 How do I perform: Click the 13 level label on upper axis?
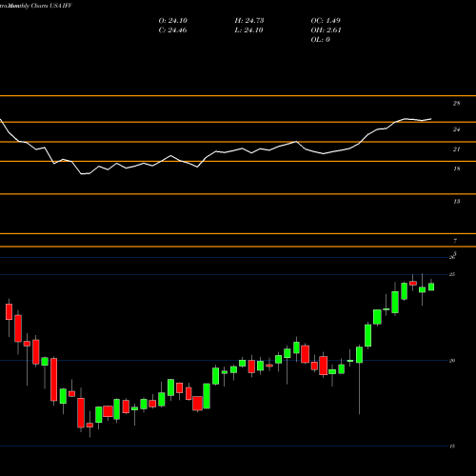coord(456,202)
